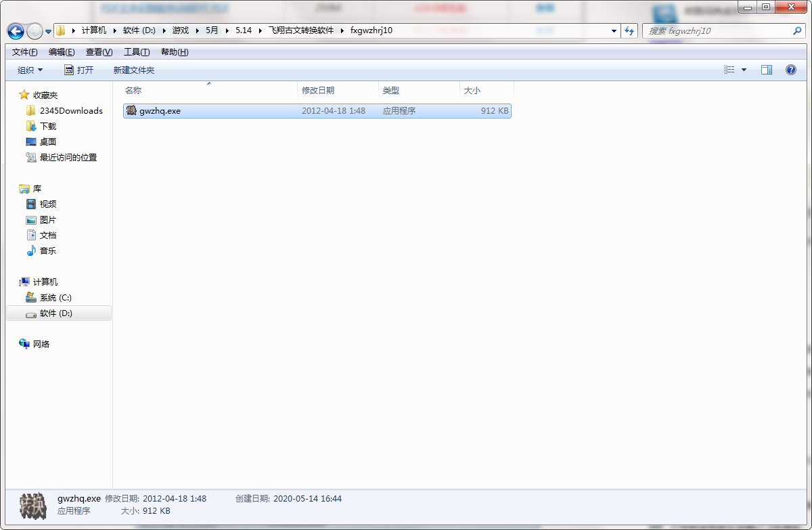Open the recent pages dropdown arrow

pyautogui.click(x=48, y=32)
